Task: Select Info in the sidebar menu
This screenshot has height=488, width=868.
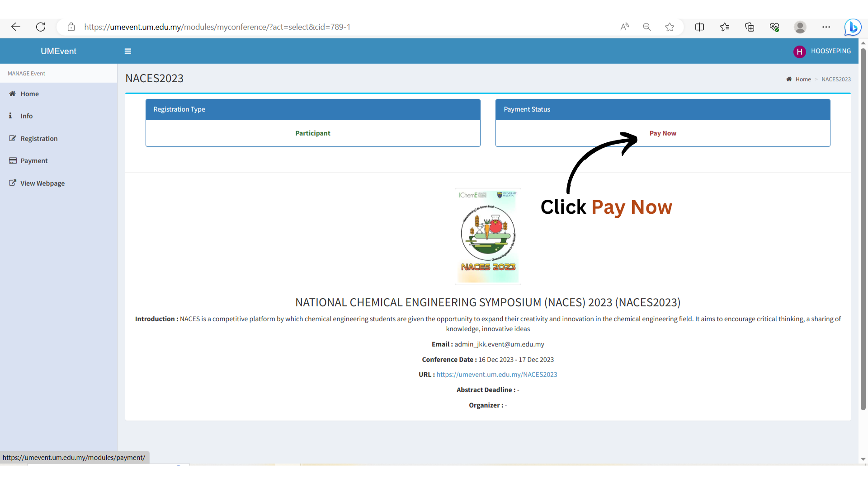Action: pos(26,116)
